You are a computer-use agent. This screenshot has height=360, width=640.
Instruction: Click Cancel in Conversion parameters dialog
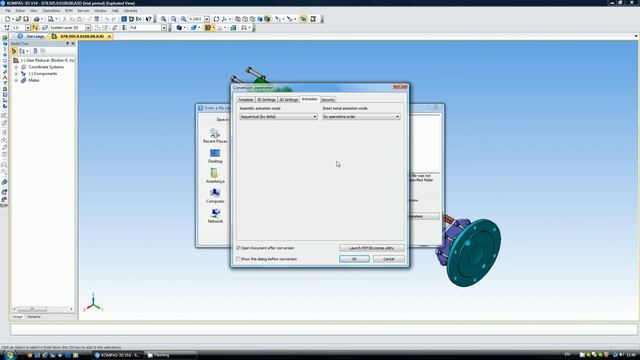coord(389,259)
